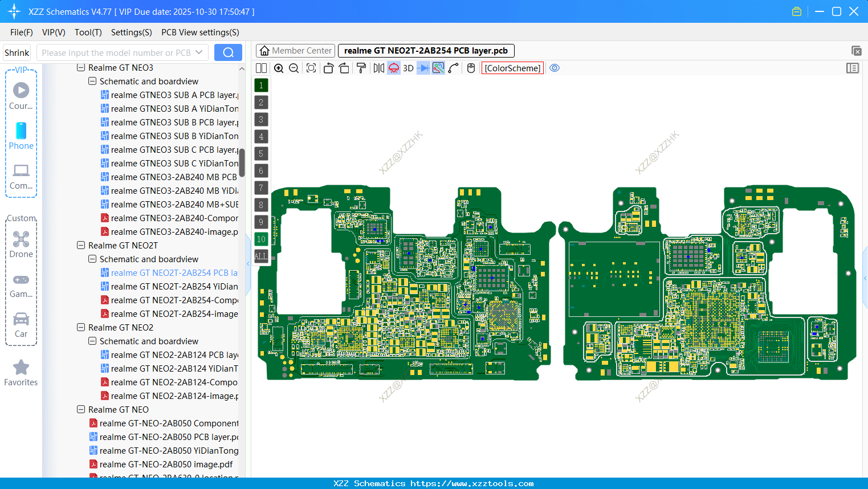Open the Member Center
Screen dimensions: 868x489
click(x=295, y=50)
